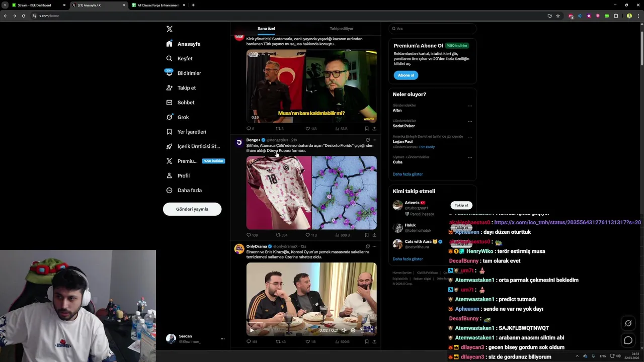Open Premium item in sidebar
The width and height of the screenshot is (644, 362).
pos(195,161)
